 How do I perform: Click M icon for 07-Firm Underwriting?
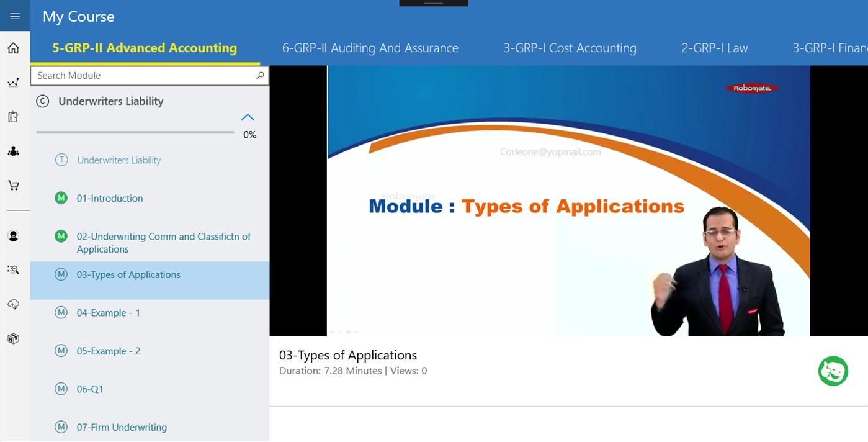pyautogui.click(x=61, y=427)
